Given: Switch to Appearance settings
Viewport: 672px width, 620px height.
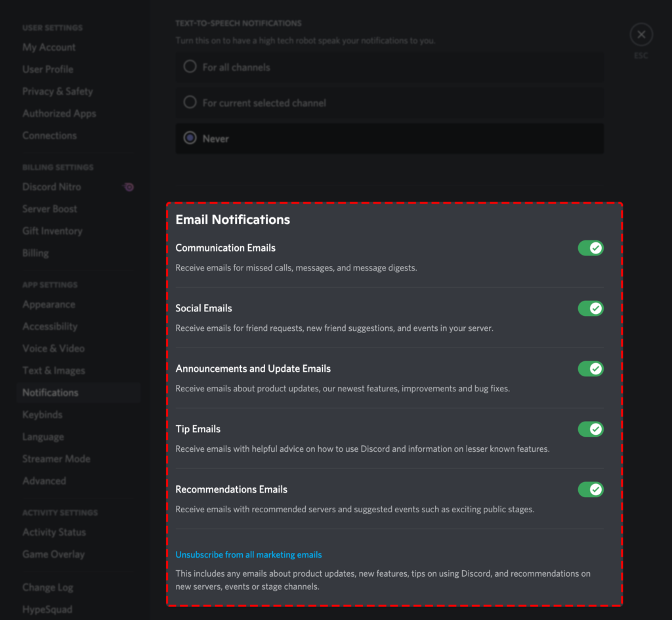Looking at the screenshot, I should [49, 304].
